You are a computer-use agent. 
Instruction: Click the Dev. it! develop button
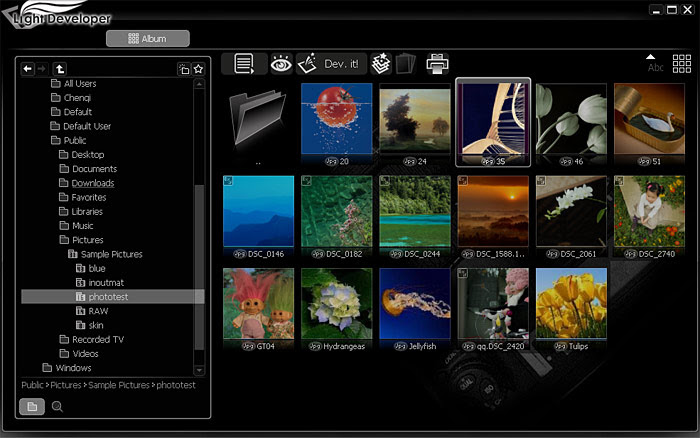point(331,64)
